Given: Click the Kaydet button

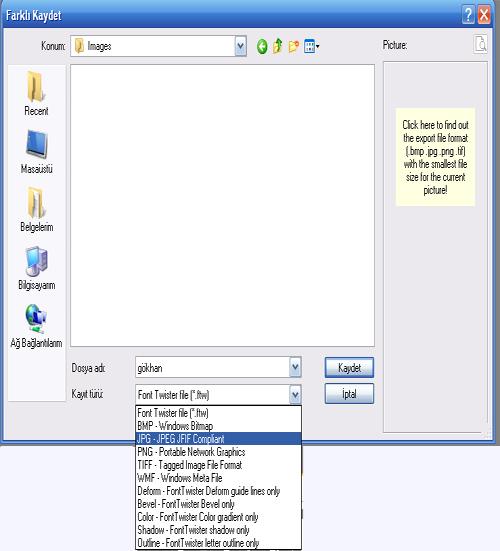Looking at the screenshot, I should (x=349, y=368).
